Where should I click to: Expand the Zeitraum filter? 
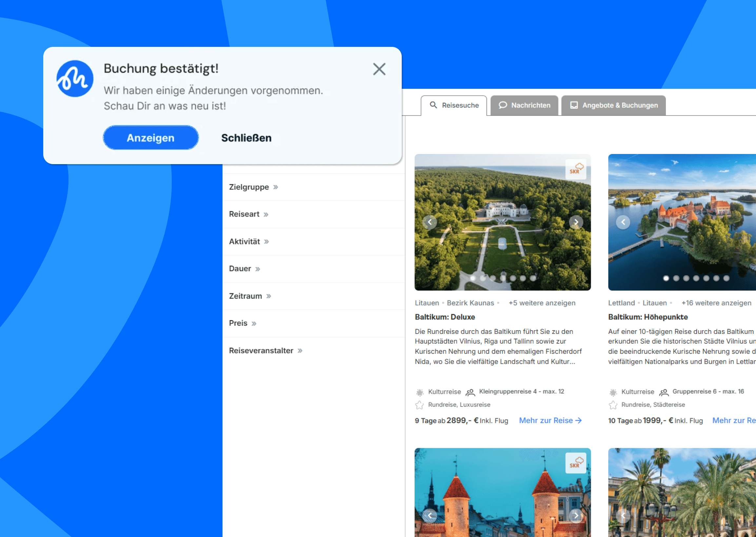pos(314,296)
